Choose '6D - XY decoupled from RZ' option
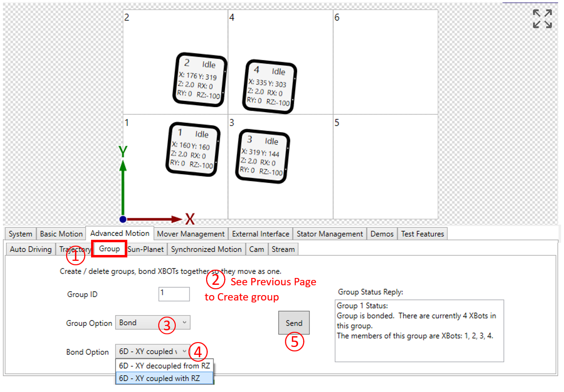 pos(164,366)
